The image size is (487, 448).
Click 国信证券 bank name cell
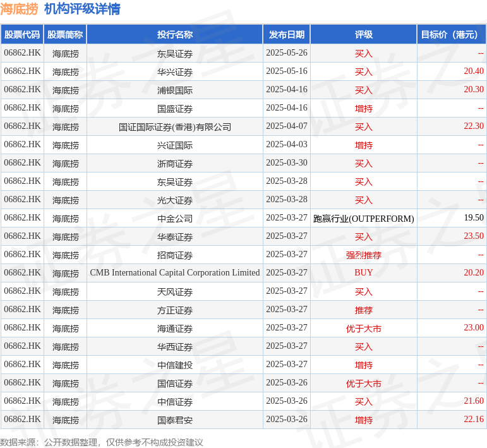coord(175,384)
